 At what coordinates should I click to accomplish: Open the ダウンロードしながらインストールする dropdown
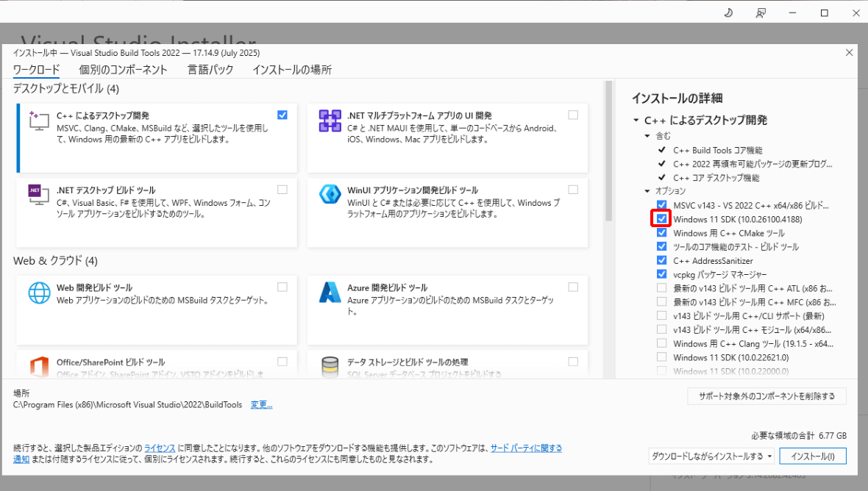pyautogui.click(x=711, y=456)
